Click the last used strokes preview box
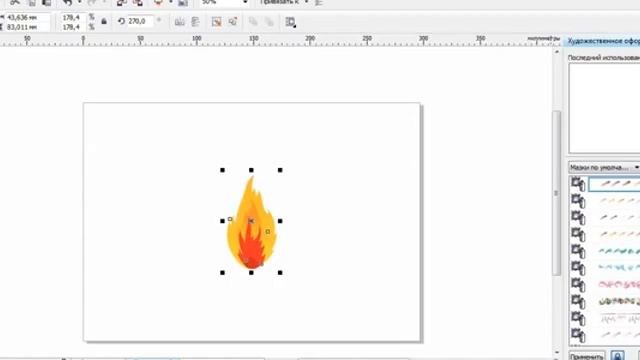 point(604,108)
